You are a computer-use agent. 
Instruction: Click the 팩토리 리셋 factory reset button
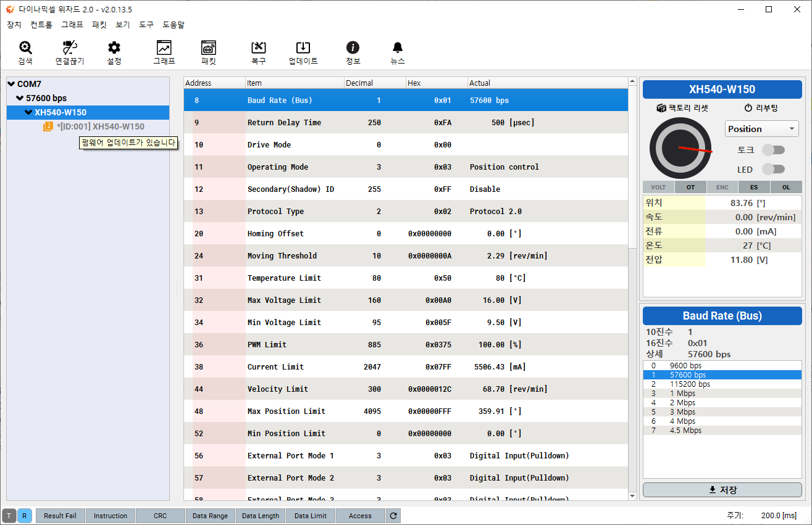click(x=682, y=108)
